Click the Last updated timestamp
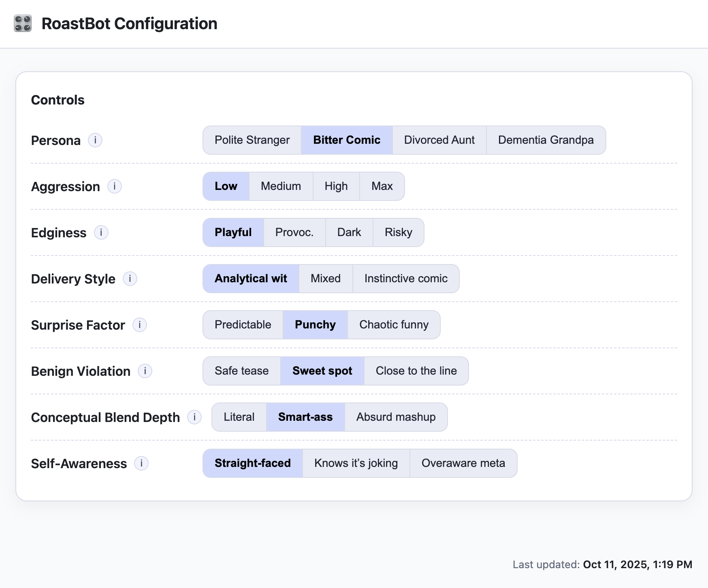The height and width of the screenshot is (588, 708). coord(637,565)
